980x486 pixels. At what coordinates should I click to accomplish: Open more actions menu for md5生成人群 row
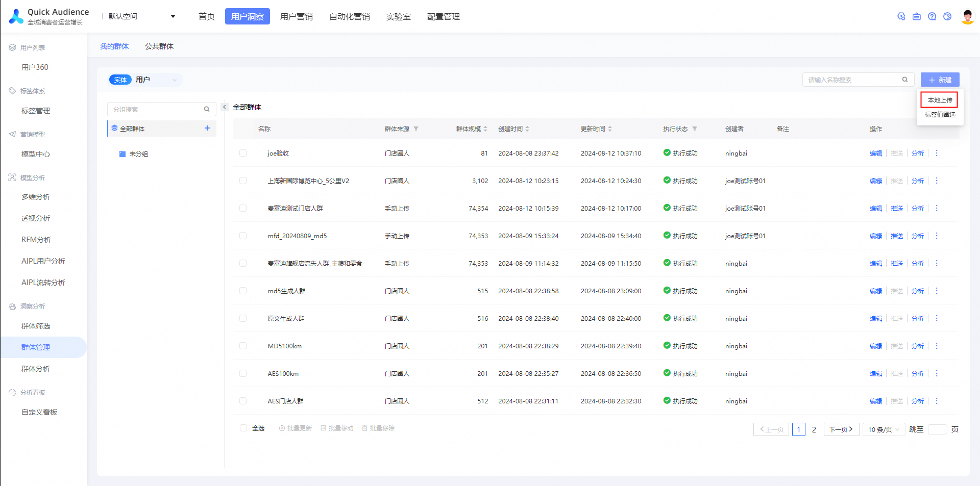937,291
